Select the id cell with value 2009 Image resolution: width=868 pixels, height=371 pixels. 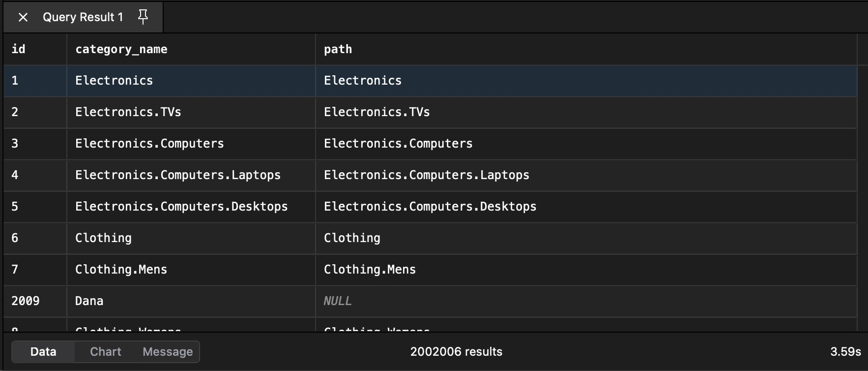click(26, 301)
